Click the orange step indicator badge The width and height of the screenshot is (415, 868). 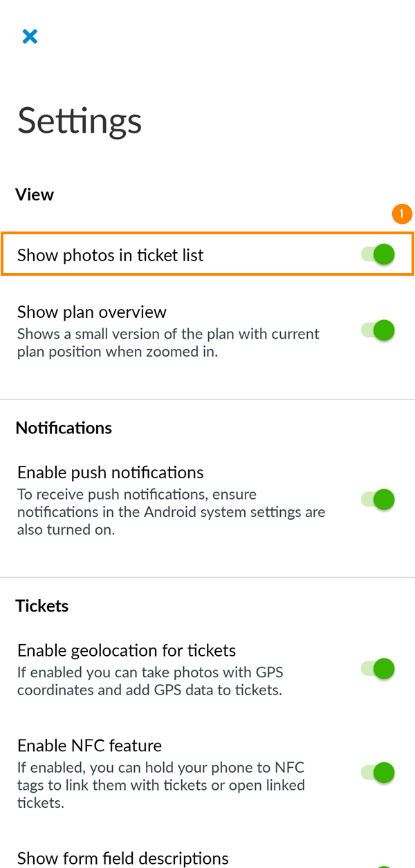click(x=402, y=214)
